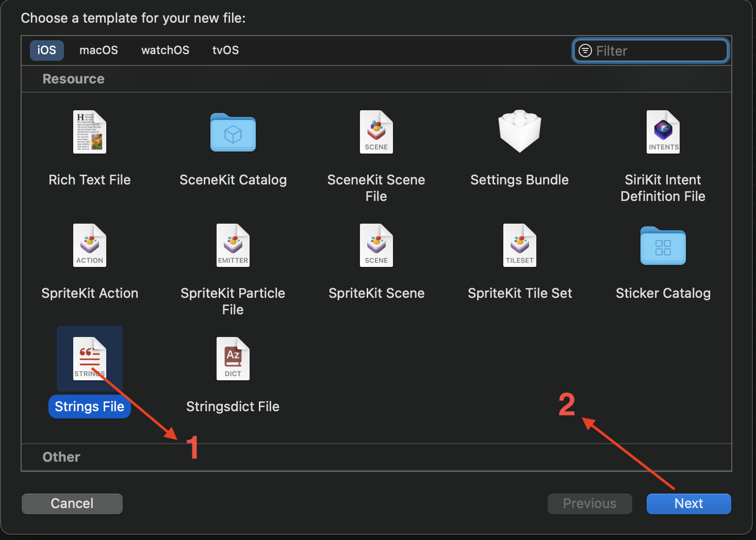Open the watchOS templates tab

click(165, 50)
